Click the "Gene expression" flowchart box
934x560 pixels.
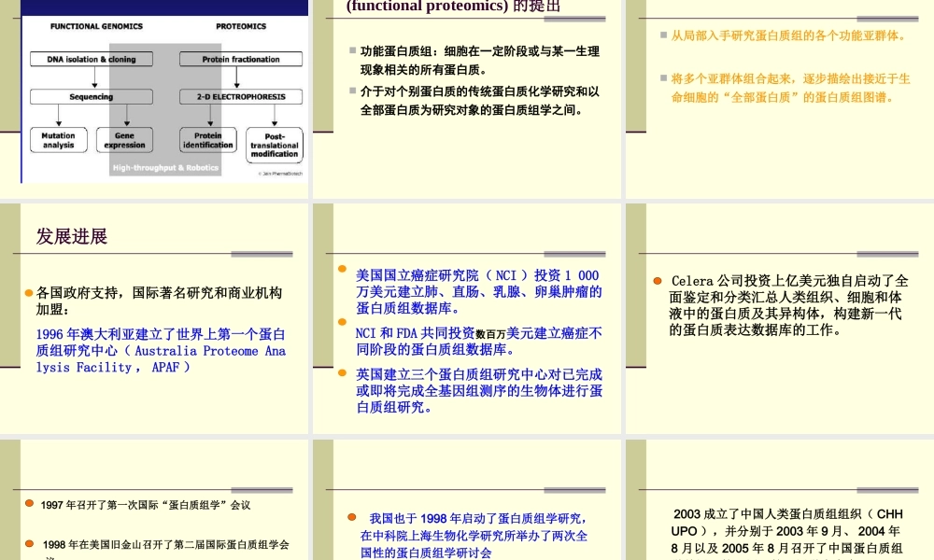124,140
